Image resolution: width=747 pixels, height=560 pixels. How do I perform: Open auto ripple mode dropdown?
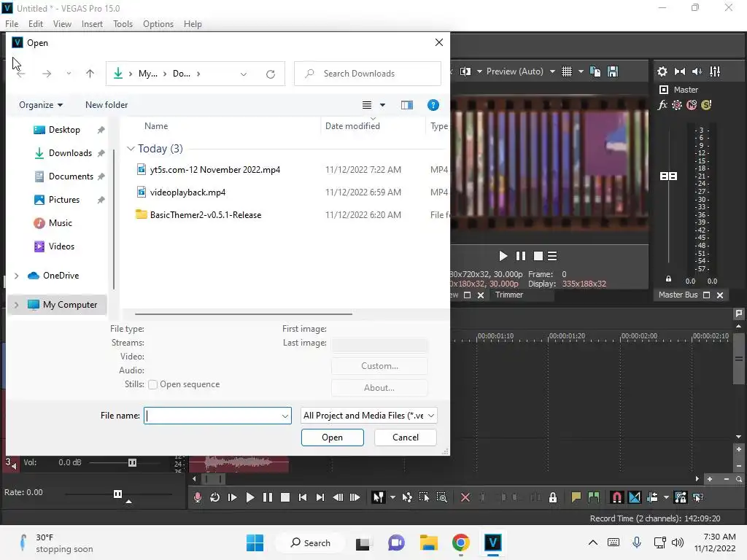[x=666, y=497]
